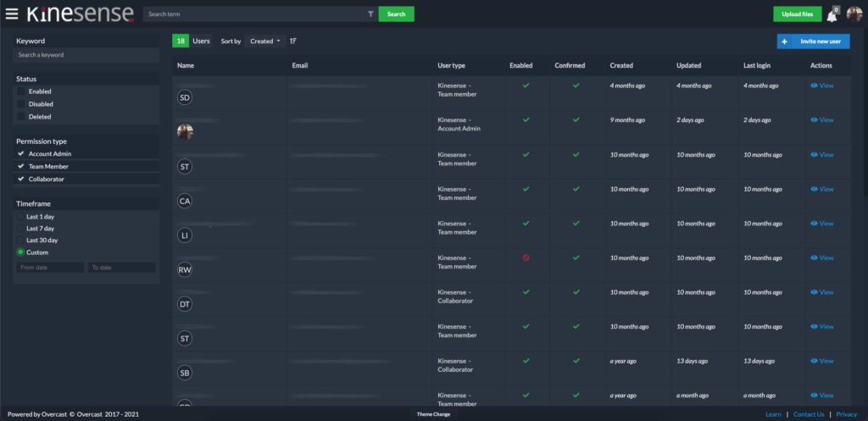Click the green 18 users count badge

[x=181, y=41]
